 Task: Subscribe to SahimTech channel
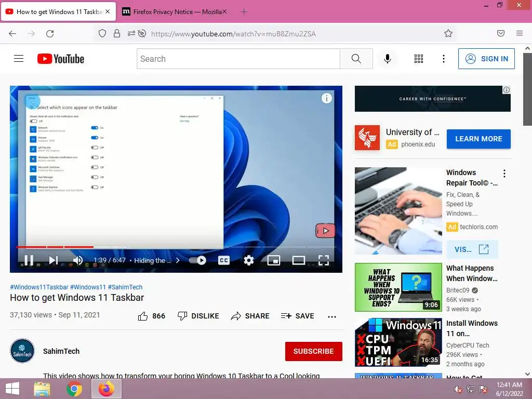click(x=313, y=351)
